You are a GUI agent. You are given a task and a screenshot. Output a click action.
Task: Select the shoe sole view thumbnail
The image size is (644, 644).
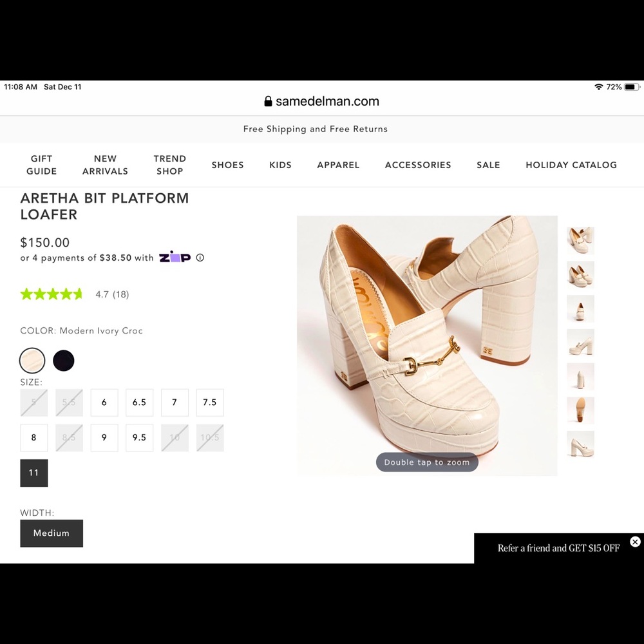580,410
